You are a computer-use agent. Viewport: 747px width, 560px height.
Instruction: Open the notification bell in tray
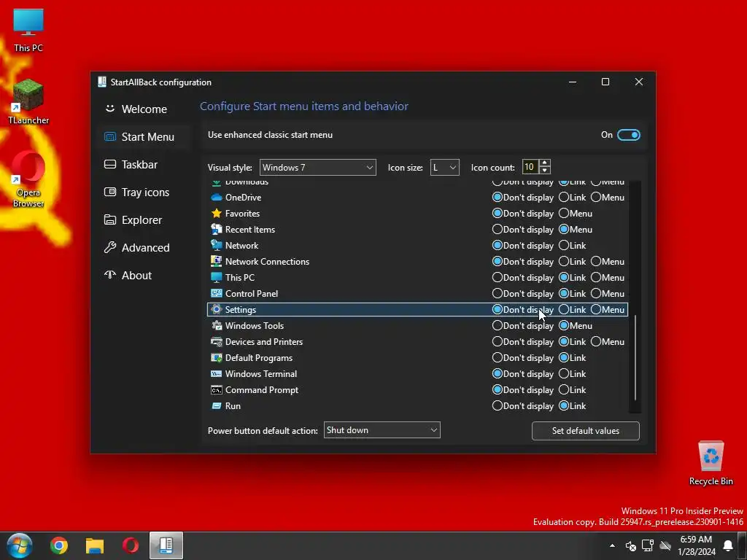(x=728, y=545)
